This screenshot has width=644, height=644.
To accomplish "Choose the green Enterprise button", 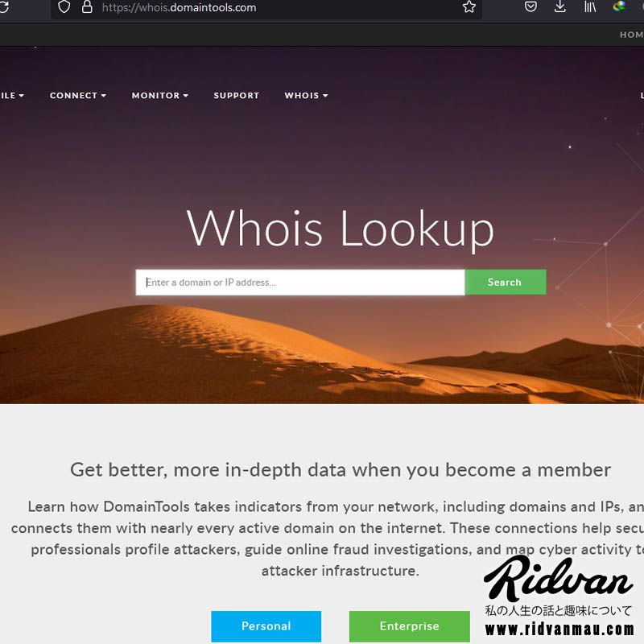I will point(410,626).
